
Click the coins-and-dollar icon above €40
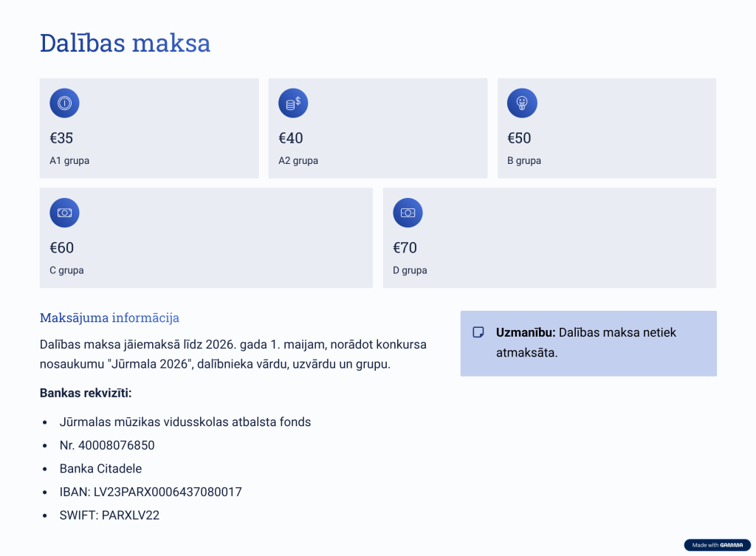tap(293, 103)
